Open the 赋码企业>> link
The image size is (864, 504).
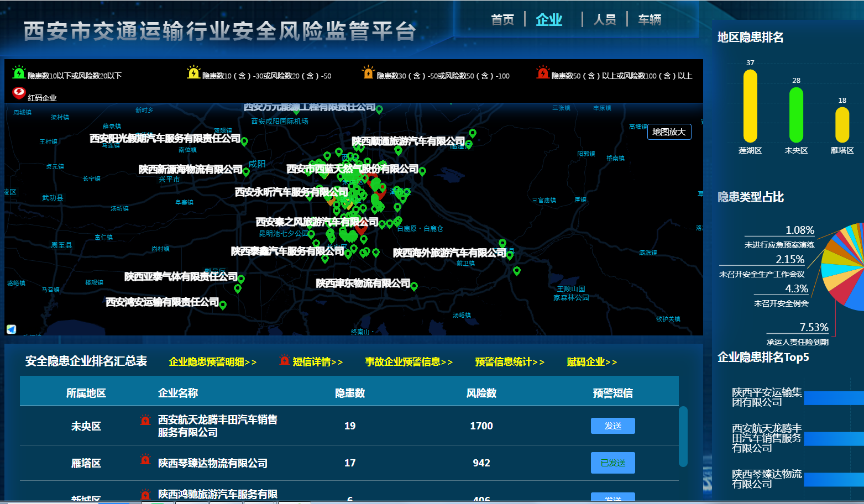pyautogui.click(x=592, y=362)
